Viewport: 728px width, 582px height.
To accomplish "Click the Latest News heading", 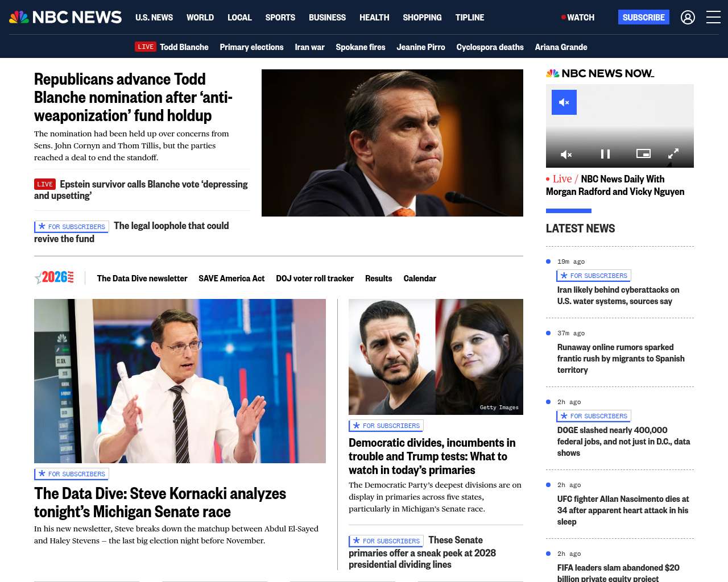I will 581,228.
